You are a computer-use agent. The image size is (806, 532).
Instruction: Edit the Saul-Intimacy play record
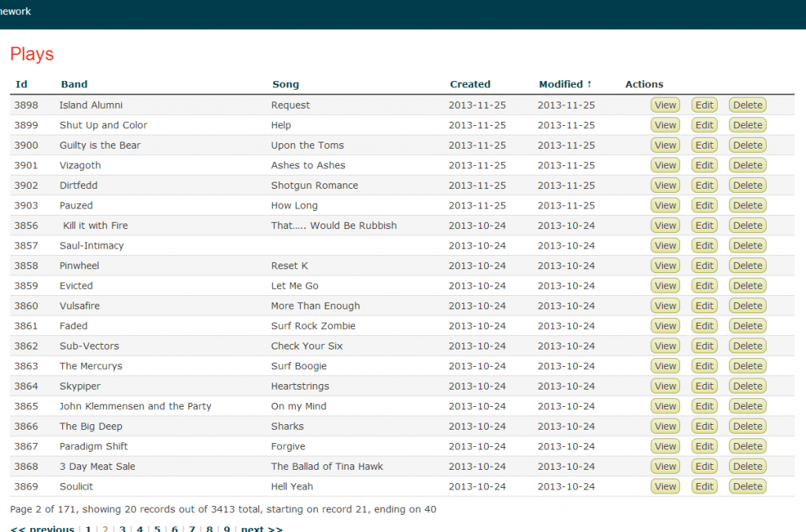point(704,246)
